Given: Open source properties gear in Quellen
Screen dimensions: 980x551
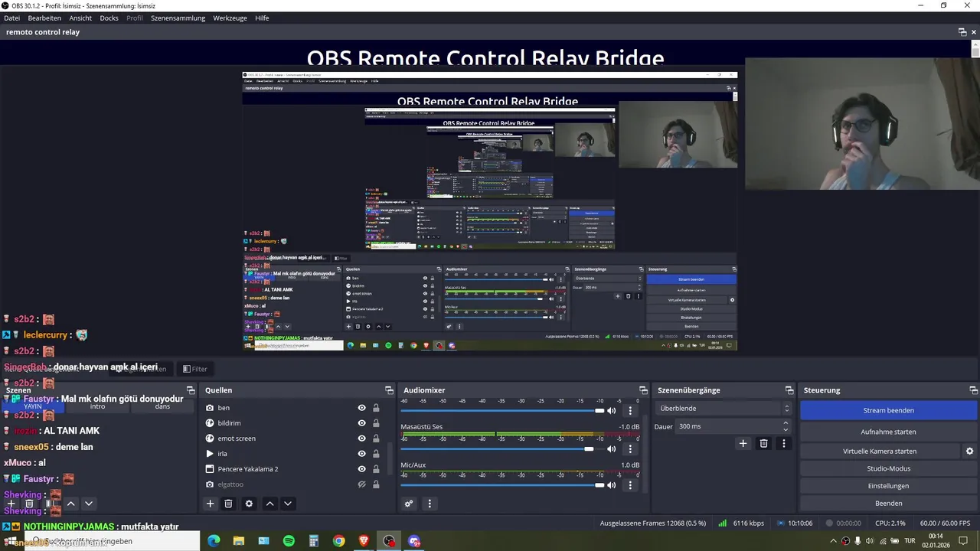Looking at the screenshot, I should (x=249, y=504).
